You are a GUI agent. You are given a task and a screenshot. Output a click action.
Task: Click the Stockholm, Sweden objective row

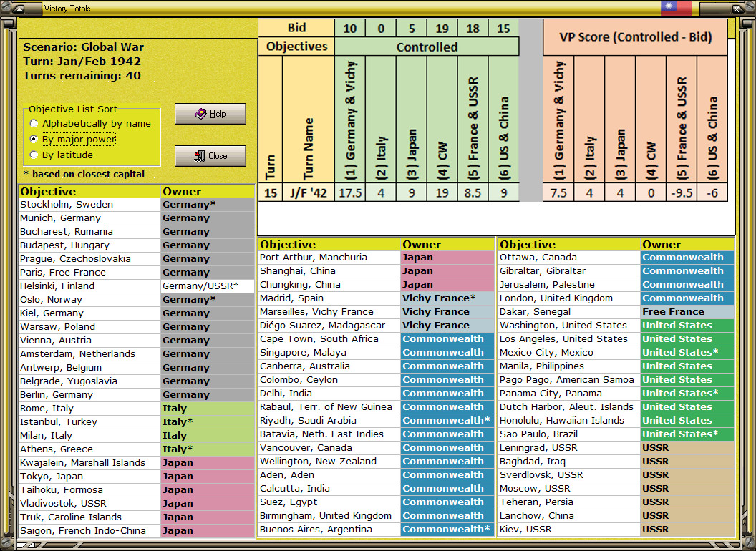pos(137,205)
